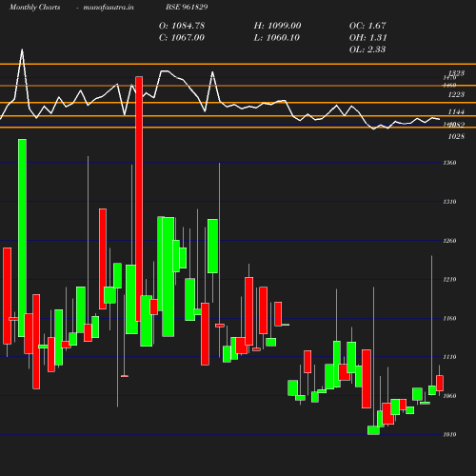Click the OH: 1.31 value
Image resolution: width=476 pixels, height=476 pixels.
tap(368, 38)
